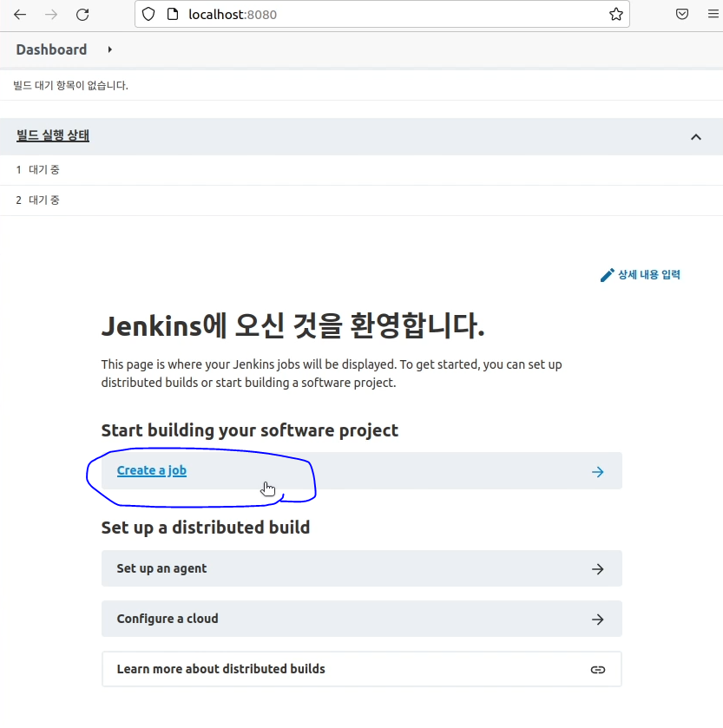723x728 pixels.
Task: Bookmark this page with the star icon
Action: coord(615,15)
